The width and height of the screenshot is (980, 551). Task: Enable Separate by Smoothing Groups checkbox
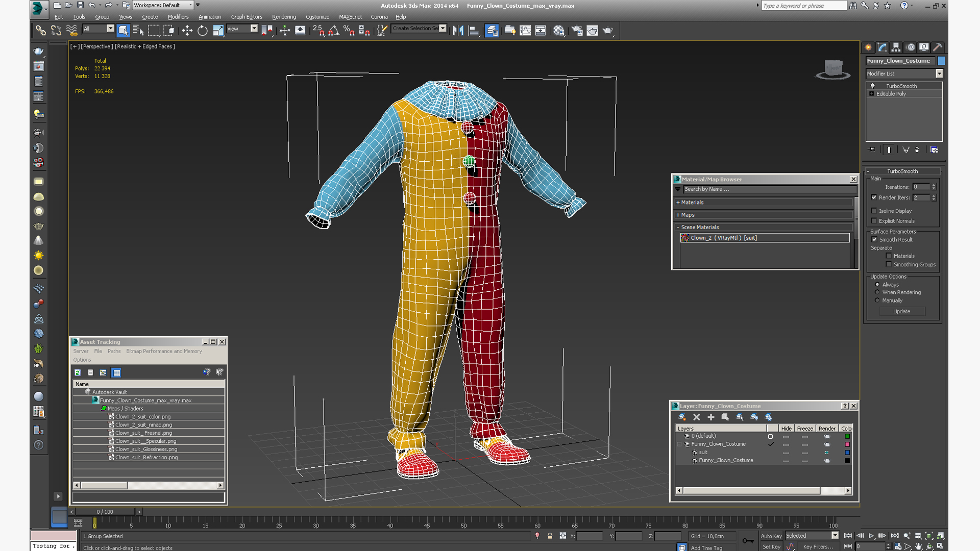pyautogui.click(x=889, y=265)
